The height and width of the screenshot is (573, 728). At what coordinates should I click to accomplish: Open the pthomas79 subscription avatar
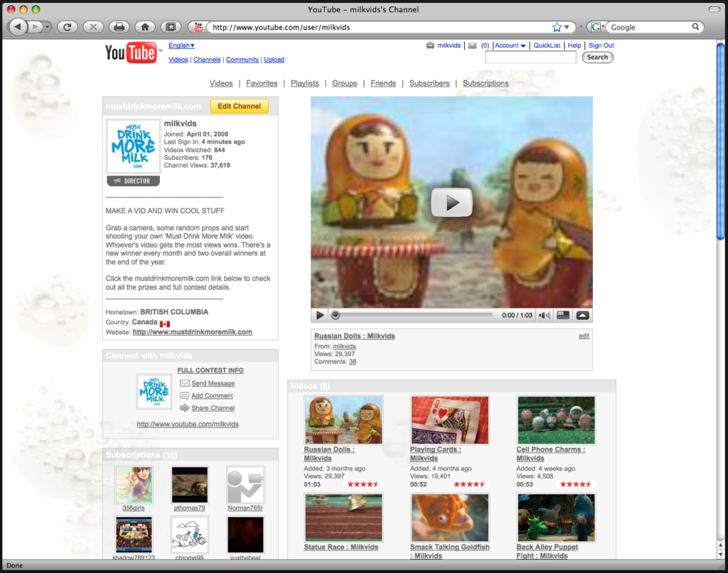tap(189, 485)
